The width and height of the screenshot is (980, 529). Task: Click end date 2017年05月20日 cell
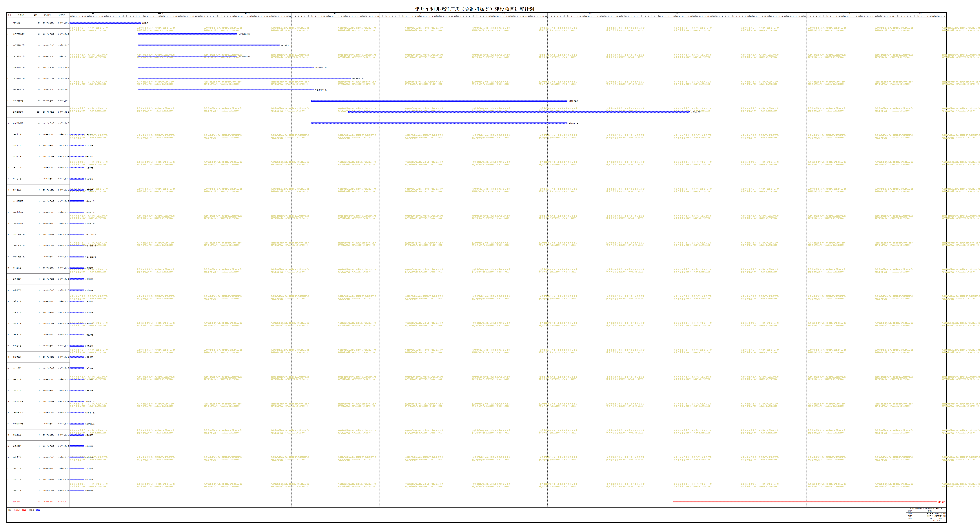(x=62, y=112)
